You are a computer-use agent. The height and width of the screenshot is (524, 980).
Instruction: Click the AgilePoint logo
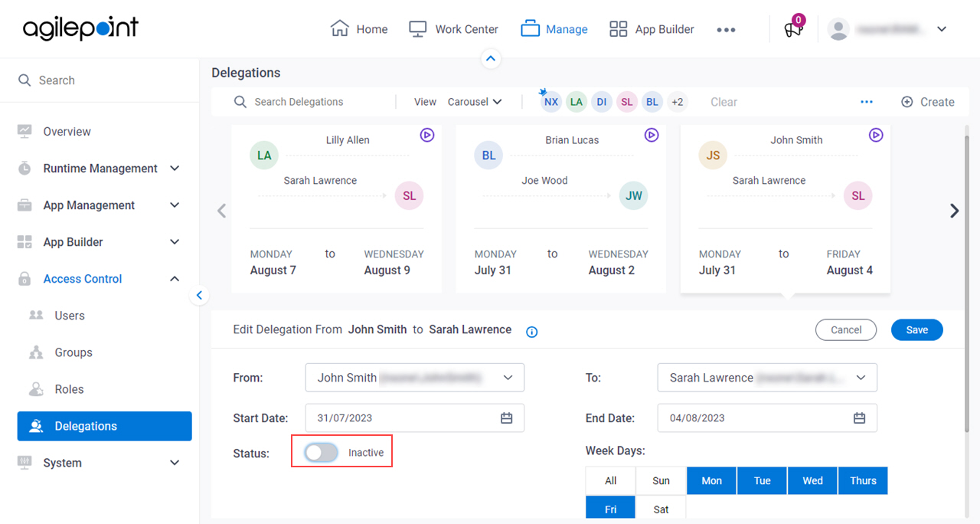pyautogui.click(x=80, y=29)
